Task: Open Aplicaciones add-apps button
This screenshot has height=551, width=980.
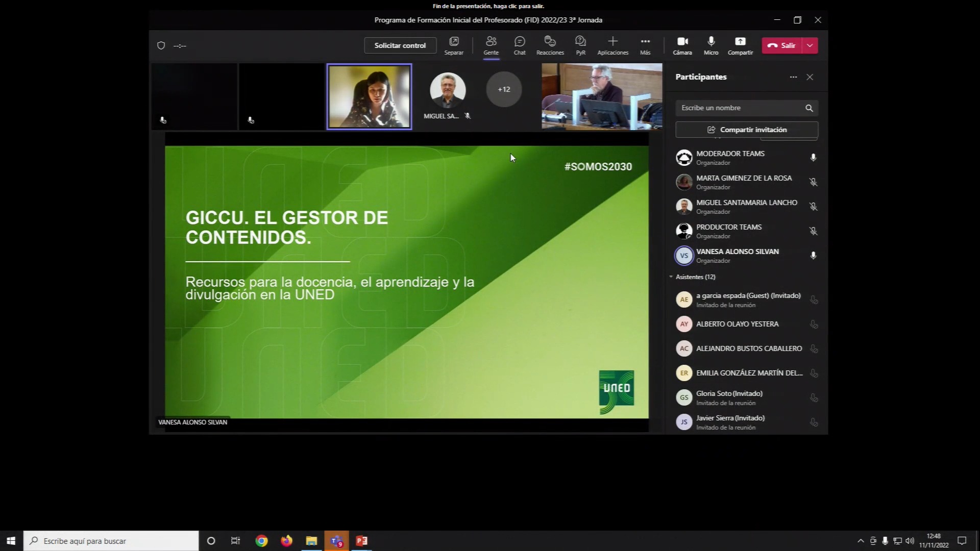Action: (x=613, y=45)
